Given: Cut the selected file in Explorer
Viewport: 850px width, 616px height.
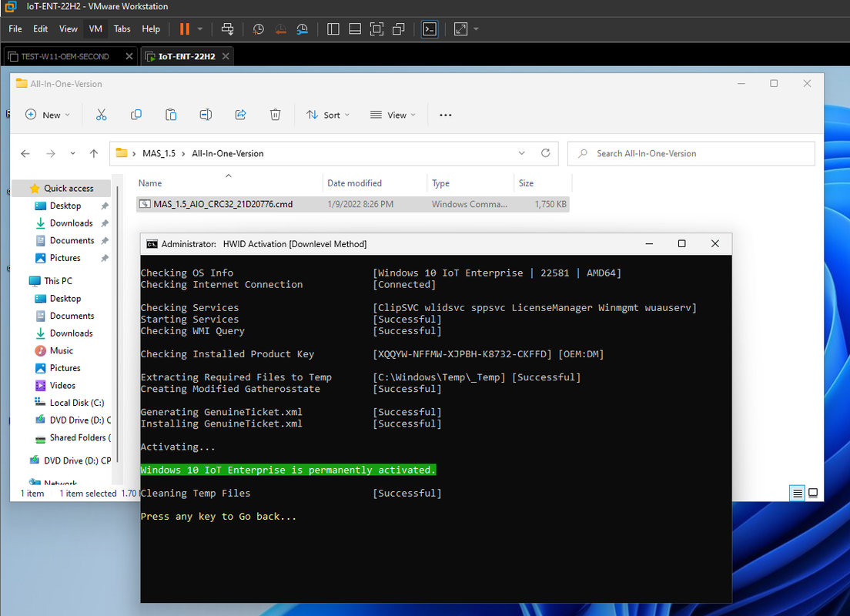Looking at the screenshot, I should tap(102, 115).
